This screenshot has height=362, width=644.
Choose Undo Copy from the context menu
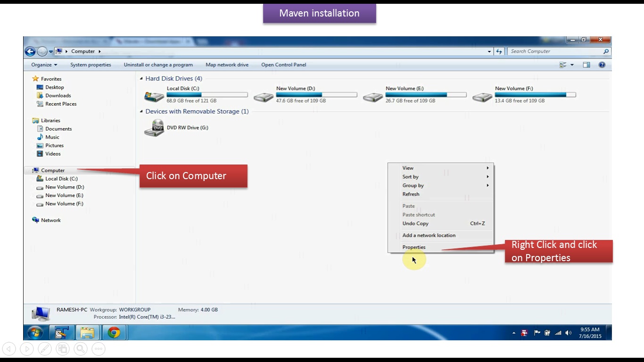point(441,223)
